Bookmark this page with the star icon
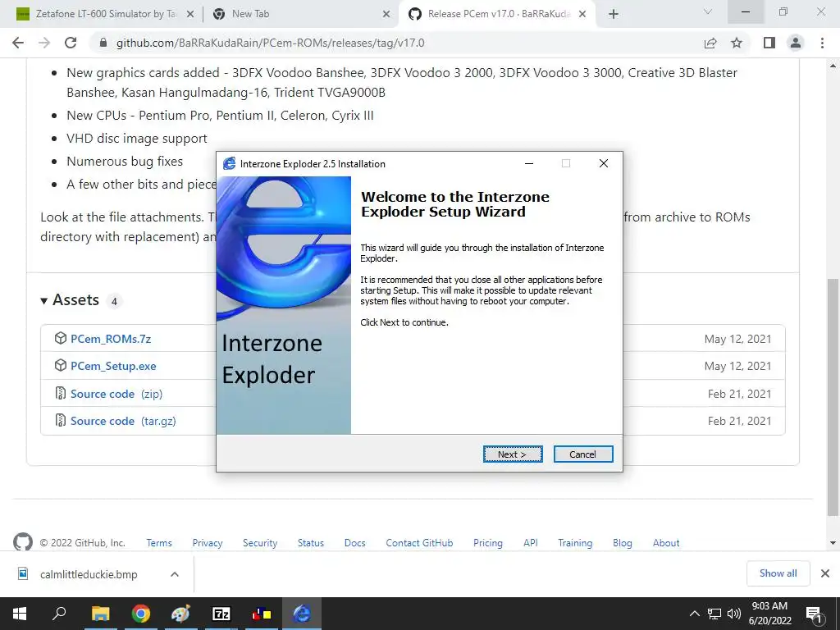This screenshot has height=630, width=840. [737, 43]
